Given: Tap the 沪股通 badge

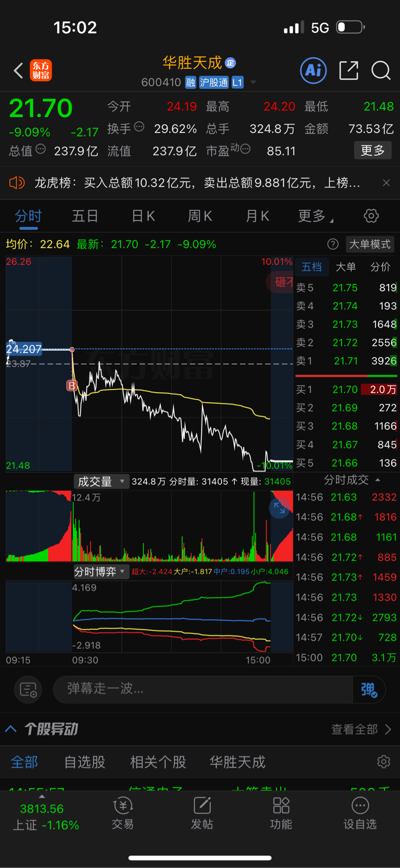Looking at the screenshot, I should (214, 82).
